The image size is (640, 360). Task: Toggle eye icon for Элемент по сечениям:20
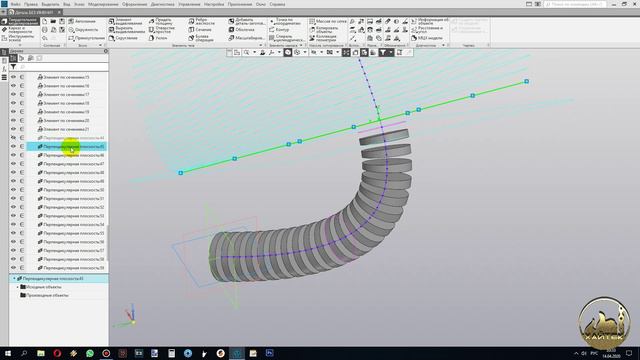click(x=13, y=120)
